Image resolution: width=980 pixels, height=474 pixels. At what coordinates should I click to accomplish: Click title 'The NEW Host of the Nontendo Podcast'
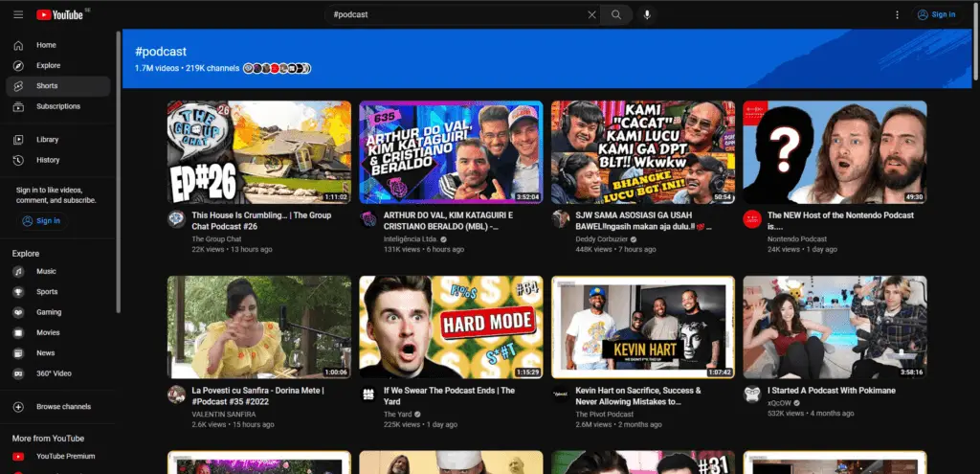pos(840,221)
